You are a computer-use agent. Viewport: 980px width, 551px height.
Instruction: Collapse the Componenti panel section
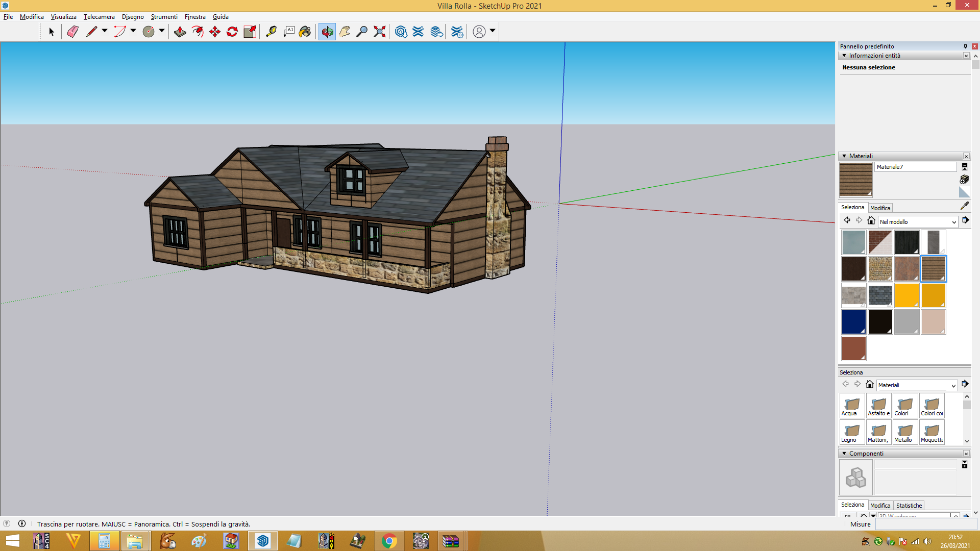tap(844, 454)
